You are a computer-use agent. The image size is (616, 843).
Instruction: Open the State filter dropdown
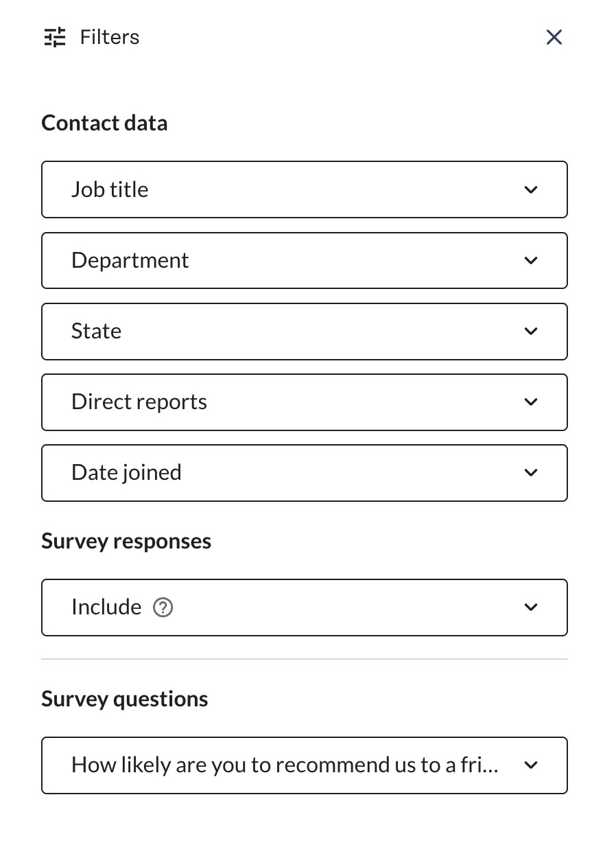click(x=305, y=331)
